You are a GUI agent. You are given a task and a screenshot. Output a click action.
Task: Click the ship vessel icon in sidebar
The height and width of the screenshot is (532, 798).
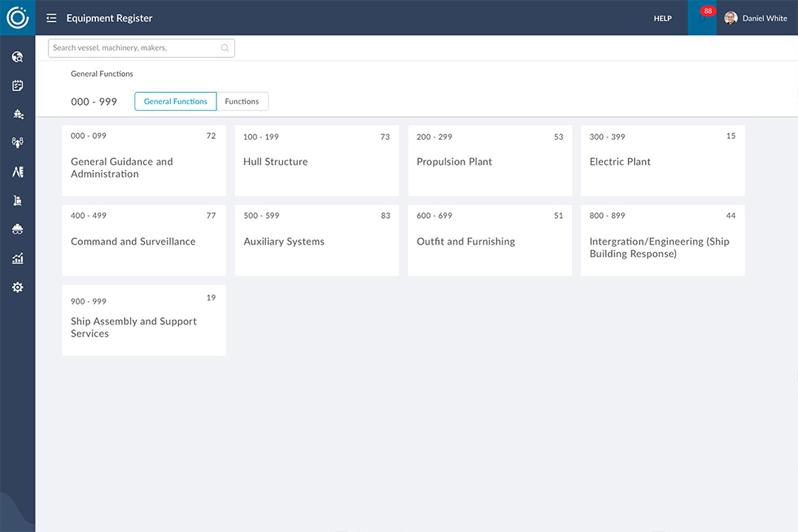pyautogui.click(x=18, y=114)
